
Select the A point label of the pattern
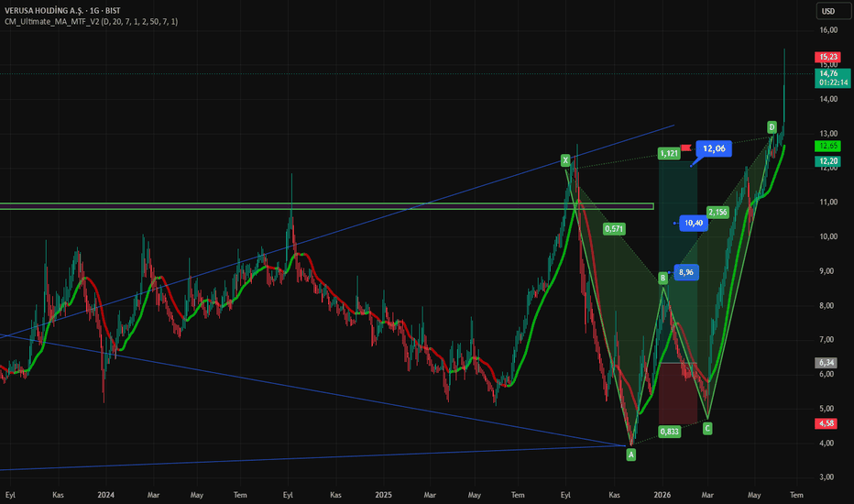(630, 455)
